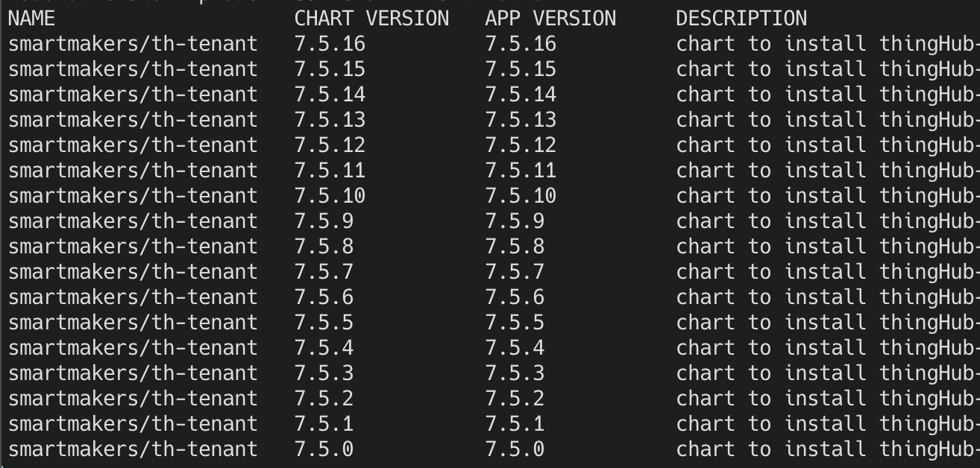Click app version 7.5.3 value
The image size is (980, 468).
pyautogui.click(x=515, y=373)
